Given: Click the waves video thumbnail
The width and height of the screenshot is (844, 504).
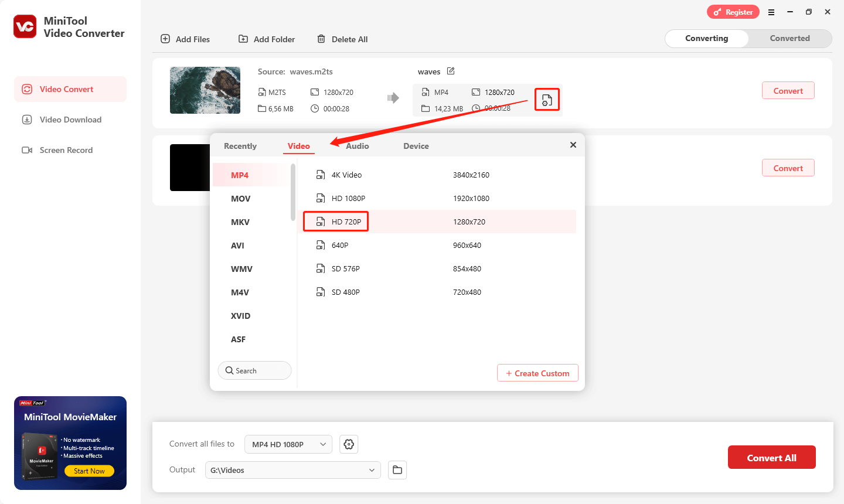Looking at the screenshot, I should [x=205, y=90].
